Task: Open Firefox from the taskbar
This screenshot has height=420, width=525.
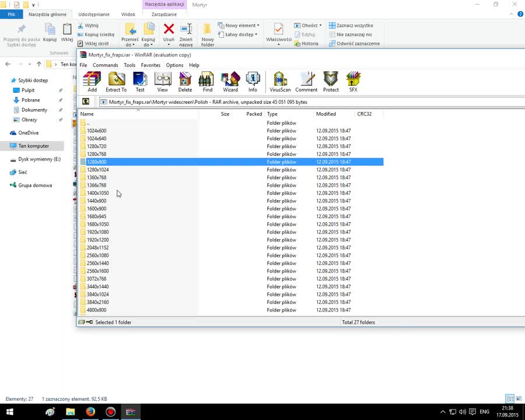Action: (90, 411)
